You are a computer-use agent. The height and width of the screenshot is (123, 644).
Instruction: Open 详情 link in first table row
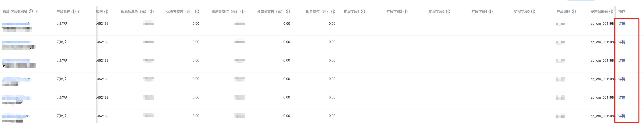click(x=622, y=23)
